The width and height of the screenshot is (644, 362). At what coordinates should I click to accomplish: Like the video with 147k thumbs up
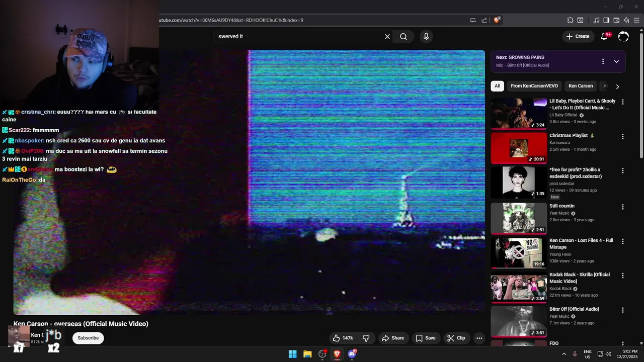[343, 338]
